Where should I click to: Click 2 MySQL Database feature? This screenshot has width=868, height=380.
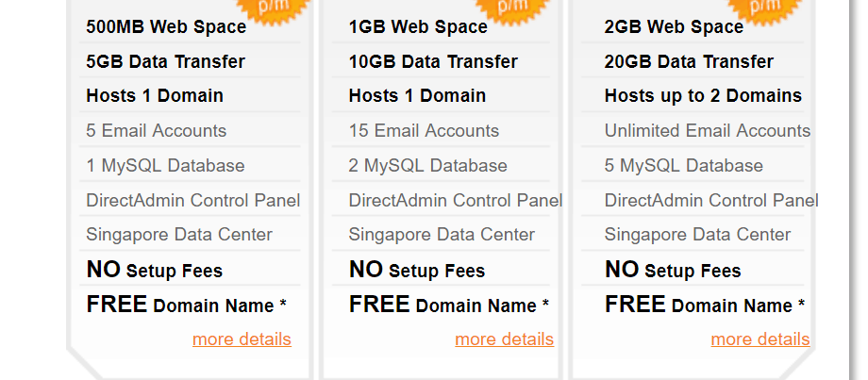(x=428, y=165)
